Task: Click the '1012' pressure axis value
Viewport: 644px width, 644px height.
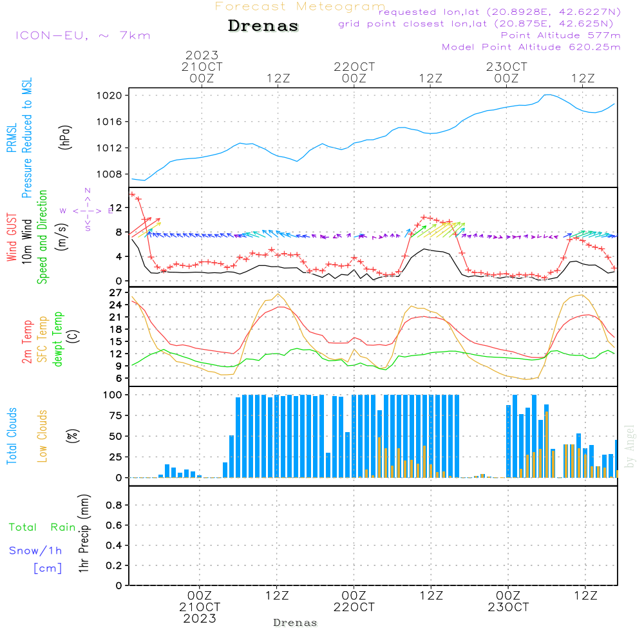Action: point(109,148)
